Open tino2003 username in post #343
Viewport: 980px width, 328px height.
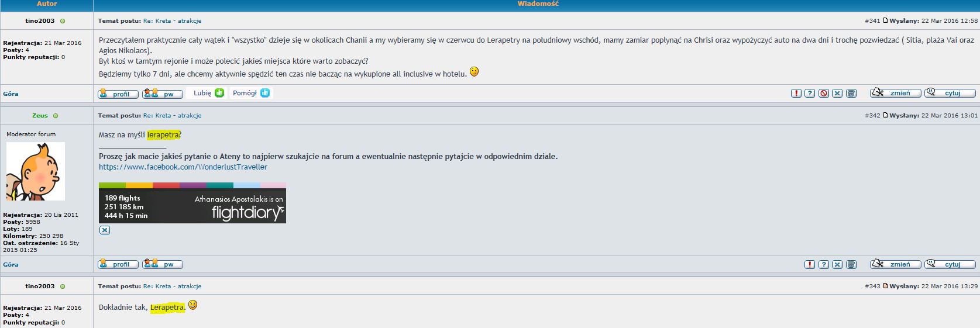[40, 286]
